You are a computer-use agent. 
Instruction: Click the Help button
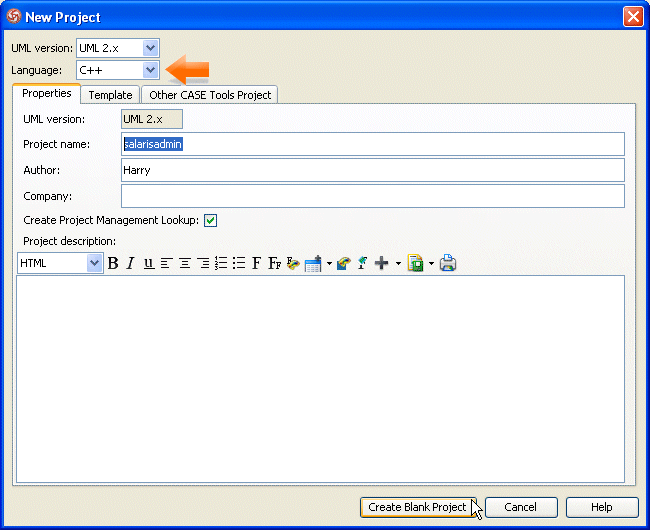click(602, 507)
